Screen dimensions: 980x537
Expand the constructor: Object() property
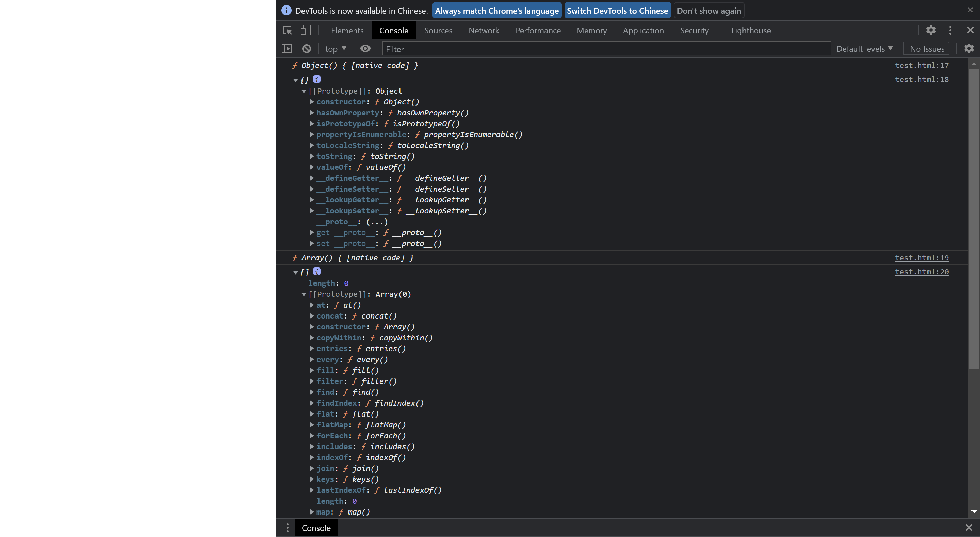pos(312,102)
